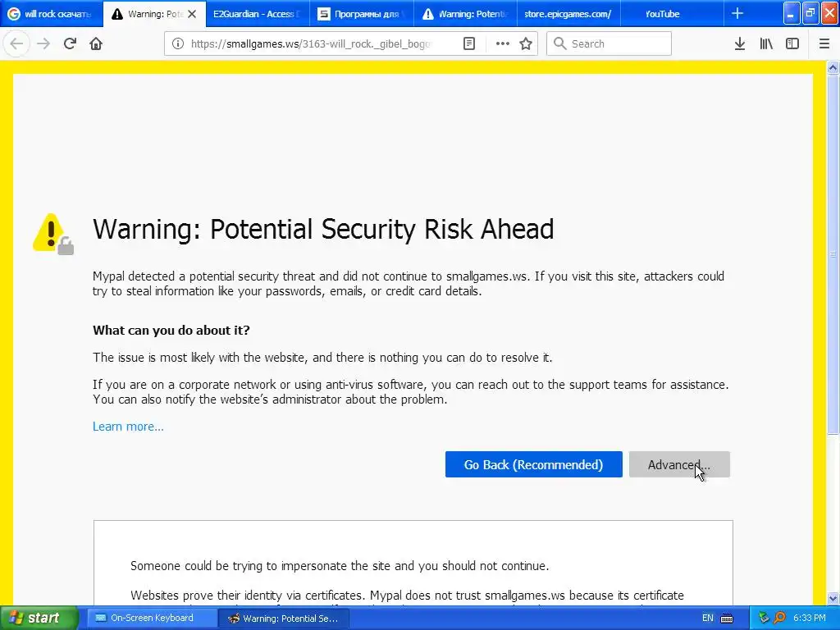The width and height of the screenshot is (840, 630).
Task: Toggle the sidebar icon
Action: (792, 43)
